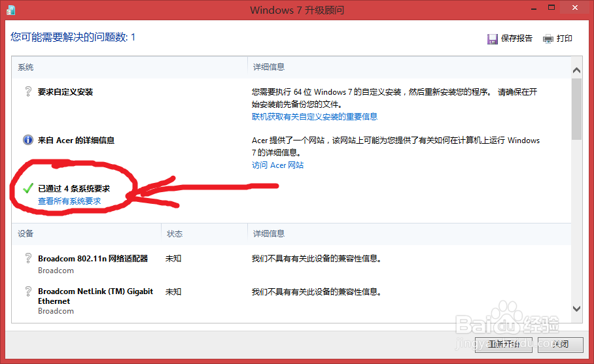Click heading 您可能需要解决的问题数: 1
This screenshot has height=364, width=594.
73,37
